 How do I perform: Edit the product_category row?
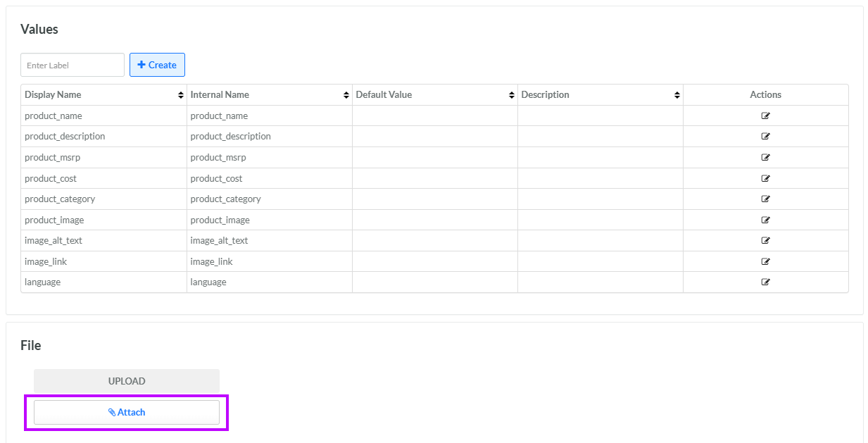765,199
